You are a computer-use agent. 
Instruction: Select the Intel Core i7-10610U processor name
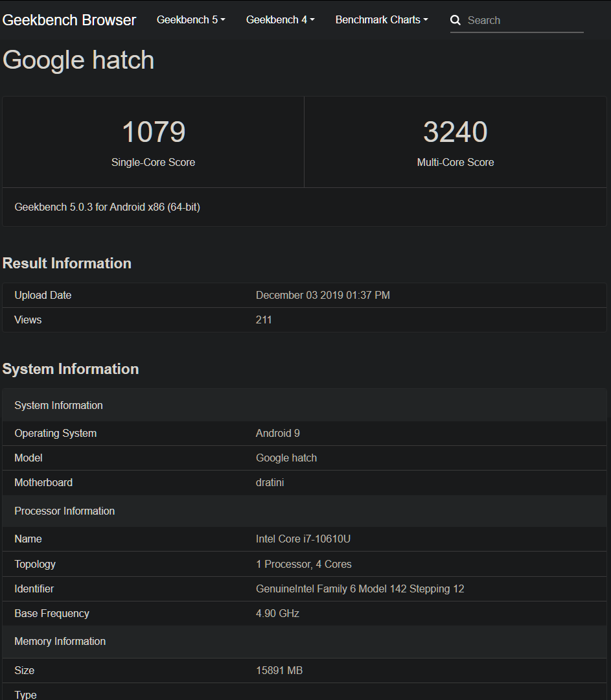pos(303,539)
